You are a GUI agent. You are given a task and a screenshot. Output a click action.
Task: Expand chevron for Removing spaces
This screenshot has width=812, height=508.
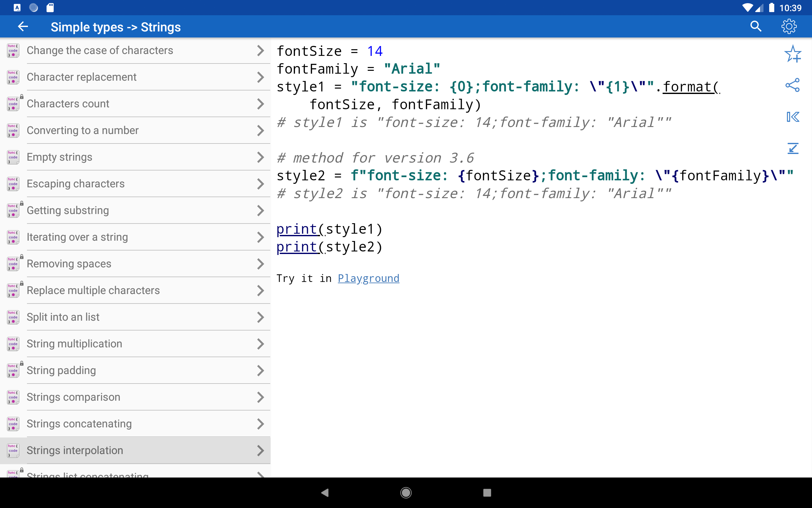pyautogui.click(x=260, y=264)
